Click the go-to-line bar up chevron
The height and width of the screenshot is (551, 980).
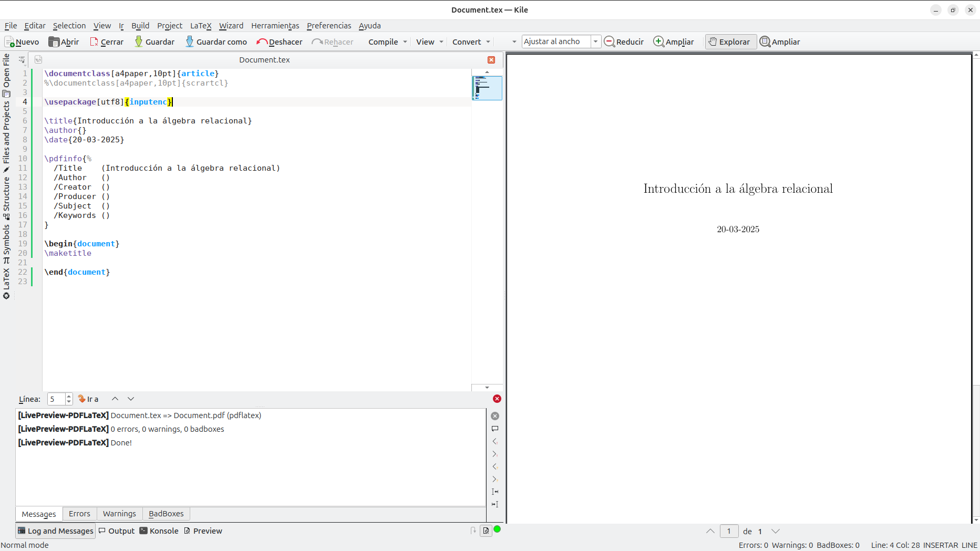point(115,399)
